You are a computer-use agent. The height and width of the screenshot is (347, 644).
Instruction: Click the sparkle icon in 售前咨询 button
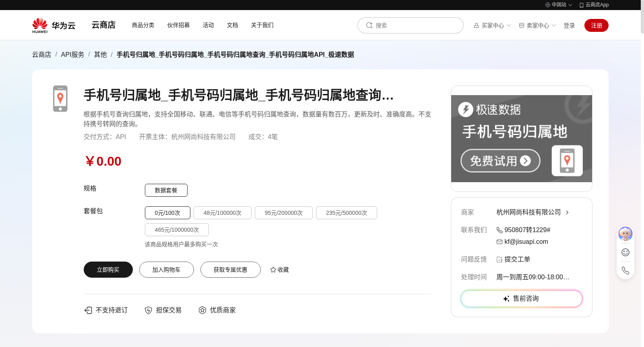506,299
